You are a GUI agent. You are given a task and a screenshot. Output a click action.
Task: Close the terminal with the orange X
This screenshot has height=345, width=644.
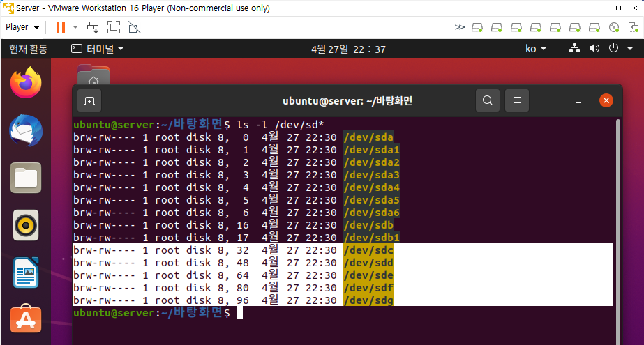point(606,100)
